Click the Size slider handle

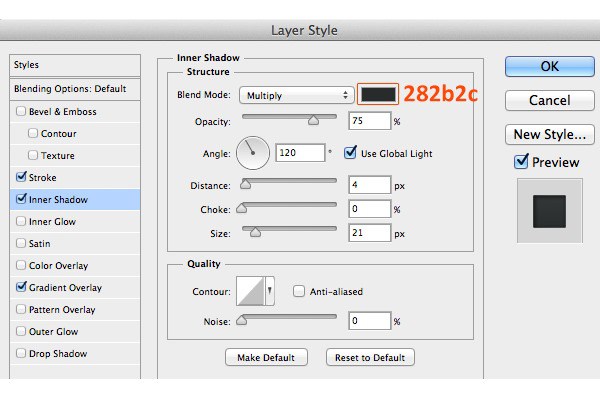[255, 232]
